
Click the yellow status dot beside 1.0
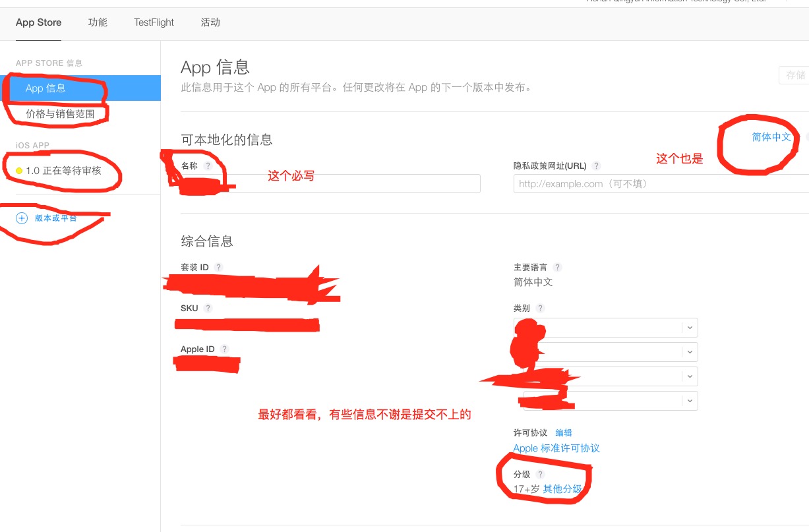coord(19,171)
